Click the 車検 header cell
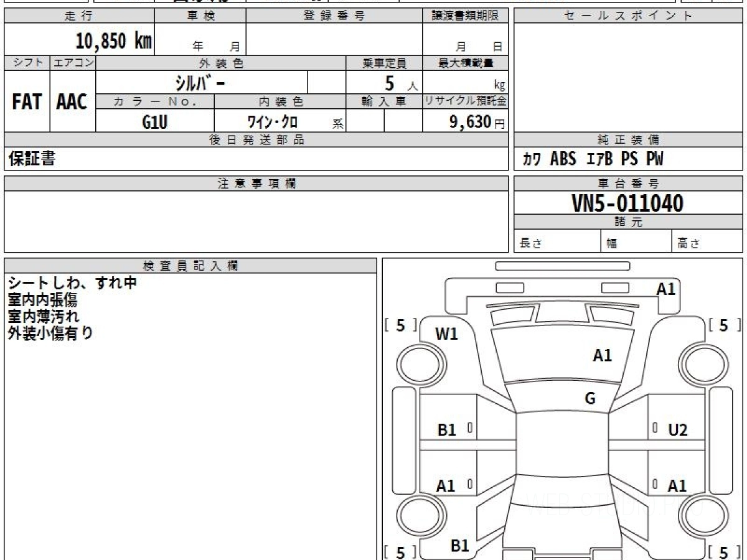747x560 pixels. point(200,16)
